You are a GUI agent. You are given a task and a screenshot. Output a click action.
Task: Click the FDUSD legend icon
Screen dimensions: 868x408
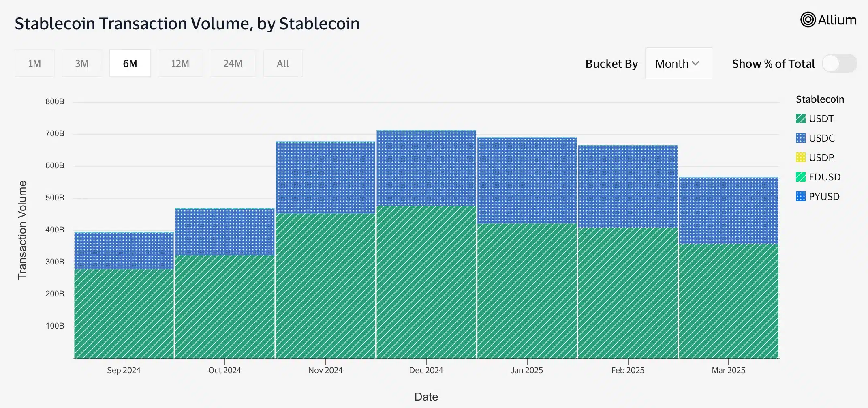[800, 177]
